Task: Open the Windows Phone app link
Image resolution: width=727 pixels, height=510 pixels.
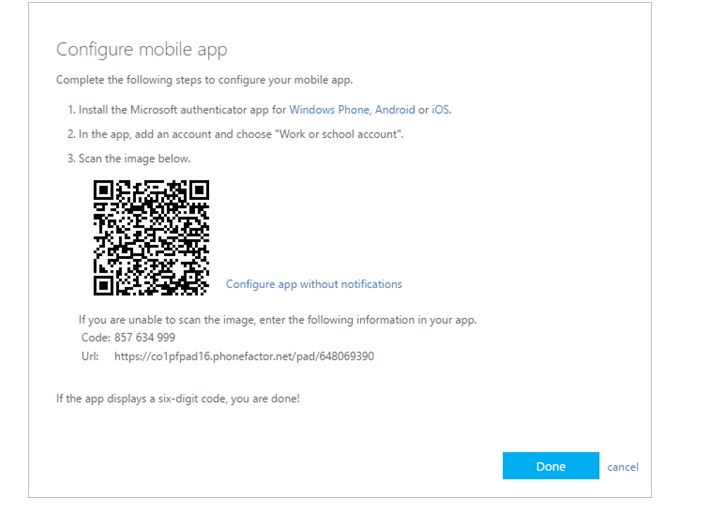Action: point(329,110)
